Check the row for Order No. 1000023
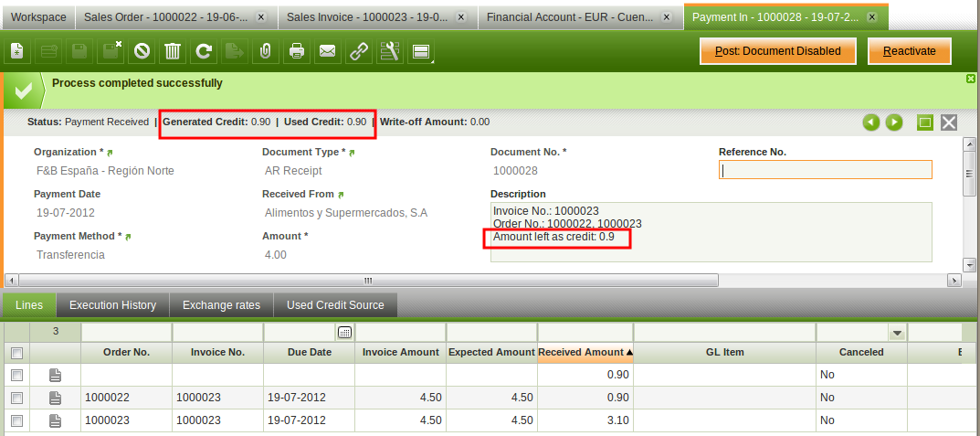Image resolution: width=980 pixels, height=436 pixels. click(16, 420)
